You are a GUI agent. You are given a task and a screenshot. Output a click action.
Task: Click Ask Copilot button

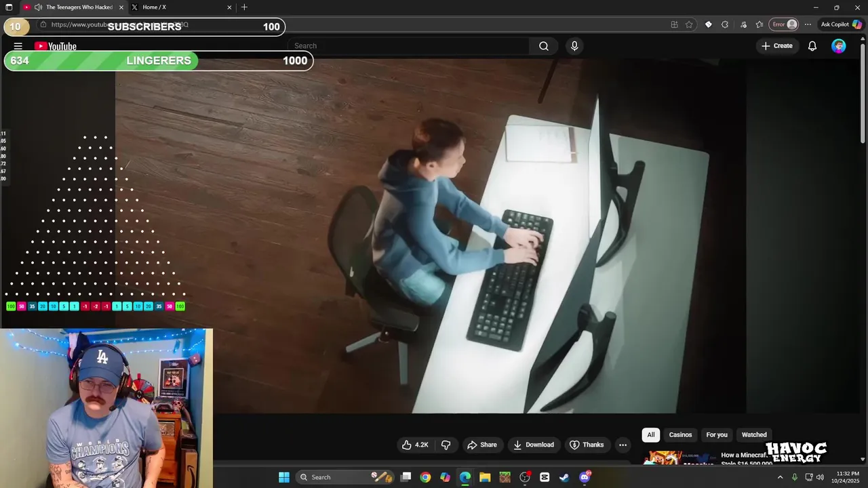click(x=841, y=24)
